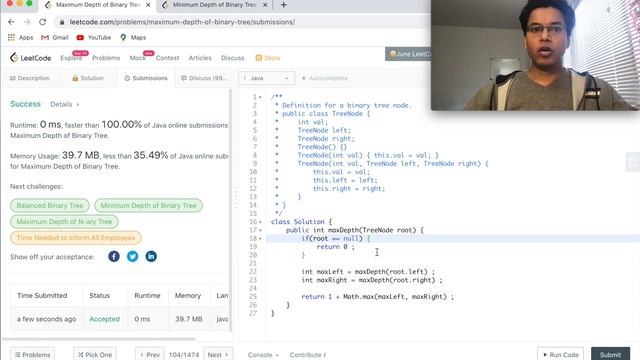Click the Submit button
The width and height of the screenshot is (640, 360).
(610, 354)
